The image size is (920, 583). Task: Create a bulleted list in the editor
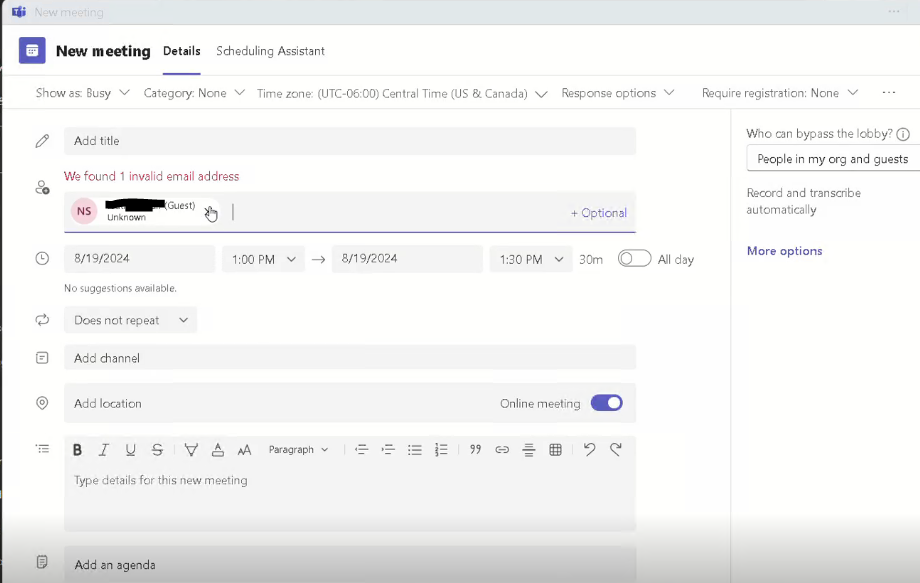tap(415, 449)
